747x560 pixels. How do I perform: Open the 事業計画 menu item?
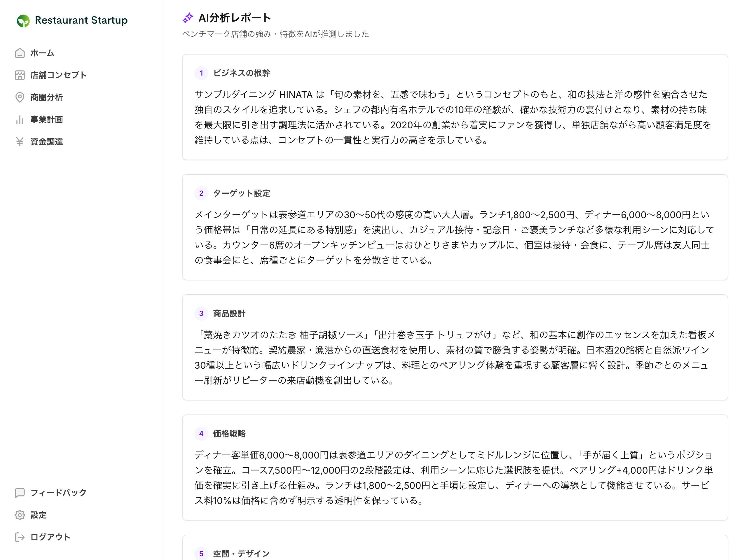pos(47,120)
